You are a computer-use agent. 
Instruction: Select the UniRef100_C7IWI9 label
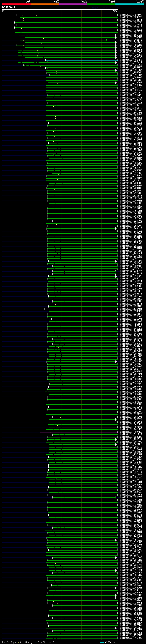point(131,63)
